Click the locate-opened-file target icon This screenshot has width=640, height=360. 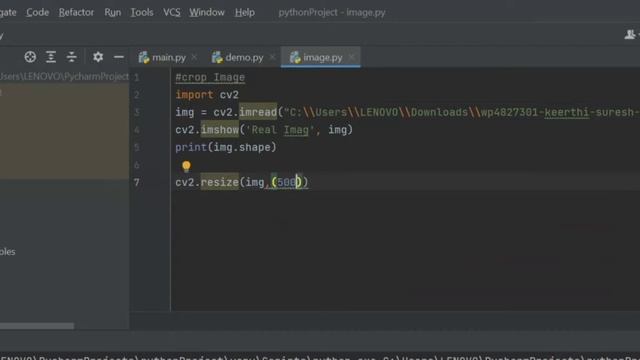pos(30,57)
